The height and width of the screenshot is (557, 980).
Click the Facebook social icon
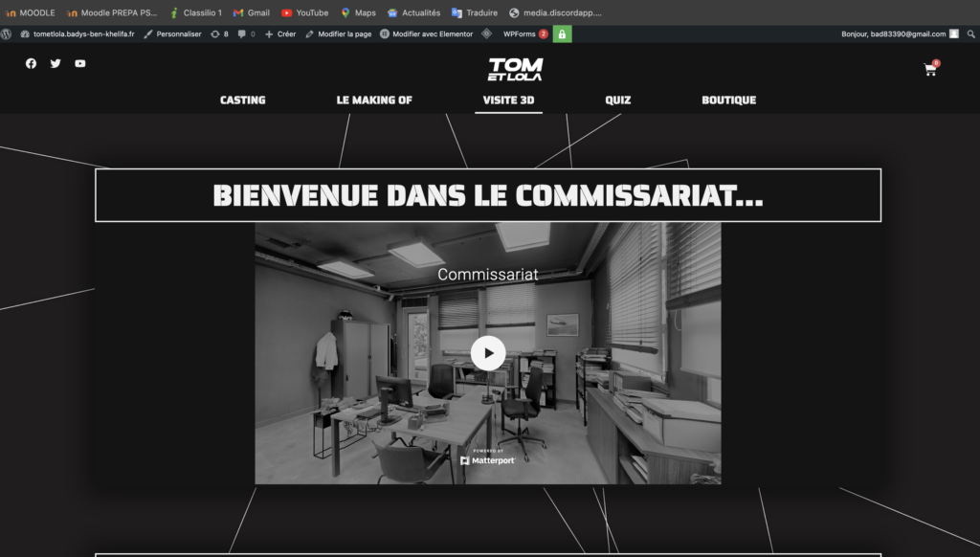[x=31, y=63]
